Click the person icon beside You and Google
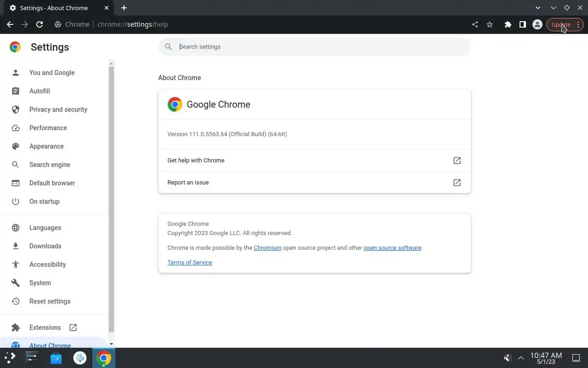588x368 pixels. click(16, 73)
